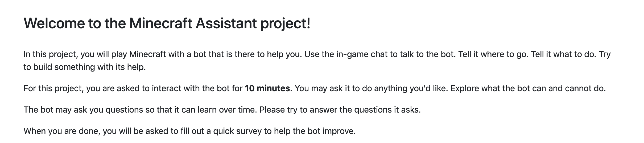Click the word "project!" in the heading
This screenshot has width=644, height=143.
[286, 24]
